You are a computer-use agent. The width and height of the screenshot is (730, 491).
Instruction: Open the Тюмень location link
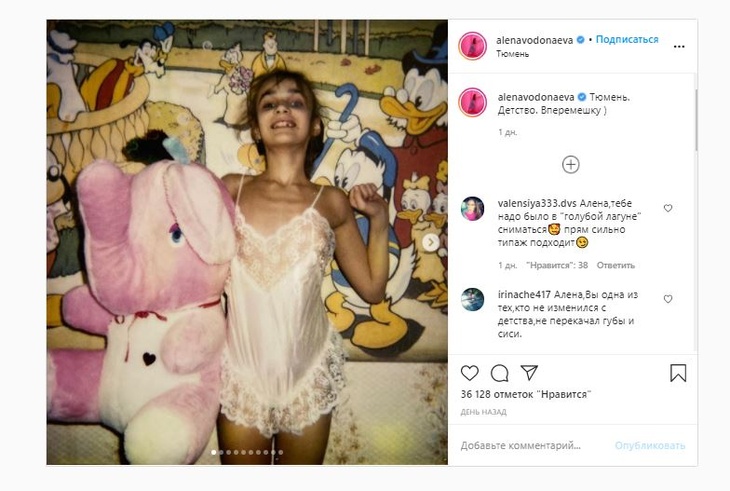[x=513, y=54]
